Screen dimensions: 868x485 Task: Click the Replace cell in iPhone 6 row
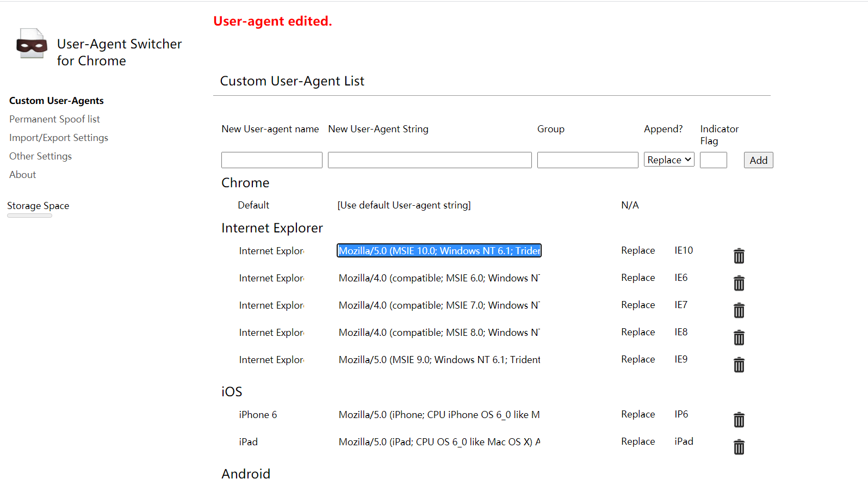click(x=638, y=414)
